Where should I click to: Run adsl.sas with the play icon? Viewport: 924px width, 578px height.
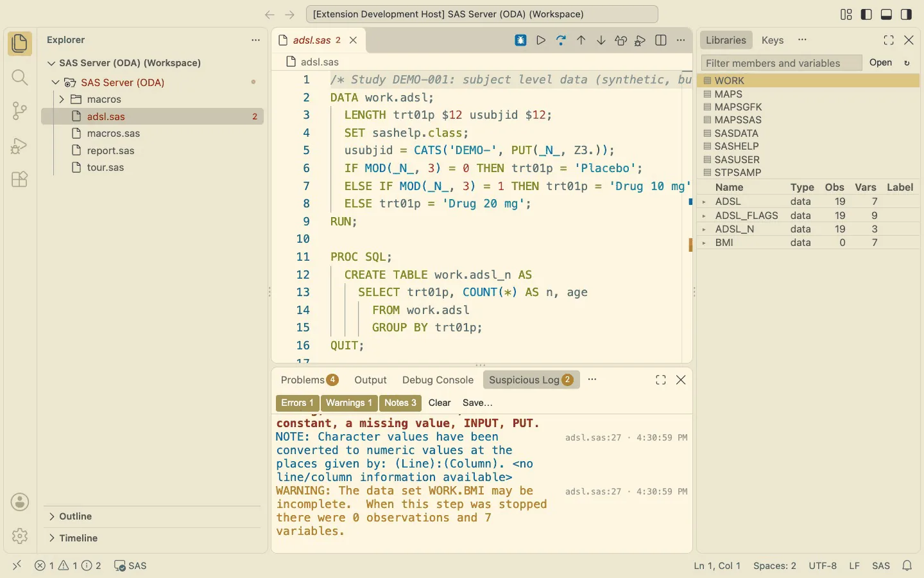(541, 40)
